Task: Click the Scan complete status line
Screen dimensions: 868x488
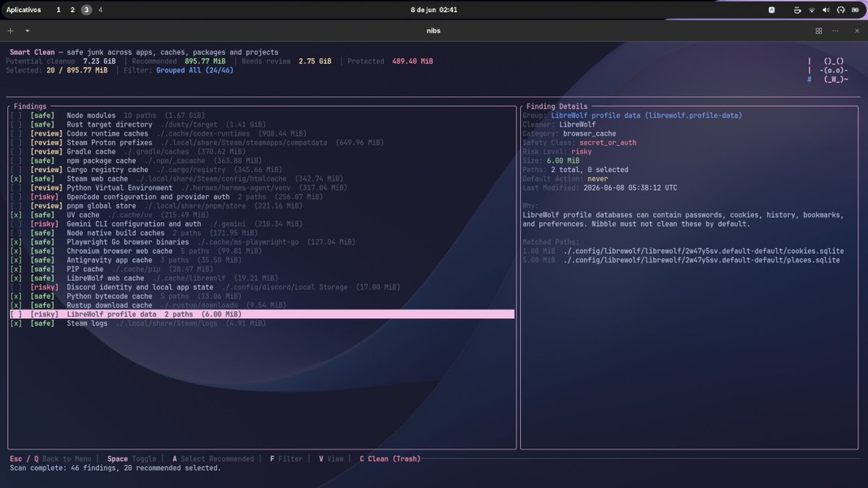Action: (x=116, y=468)
